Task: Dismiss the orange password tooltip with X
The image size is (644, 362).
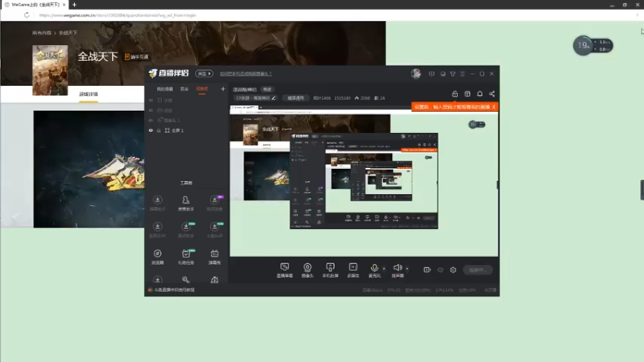Action: [x=493, y=107]
